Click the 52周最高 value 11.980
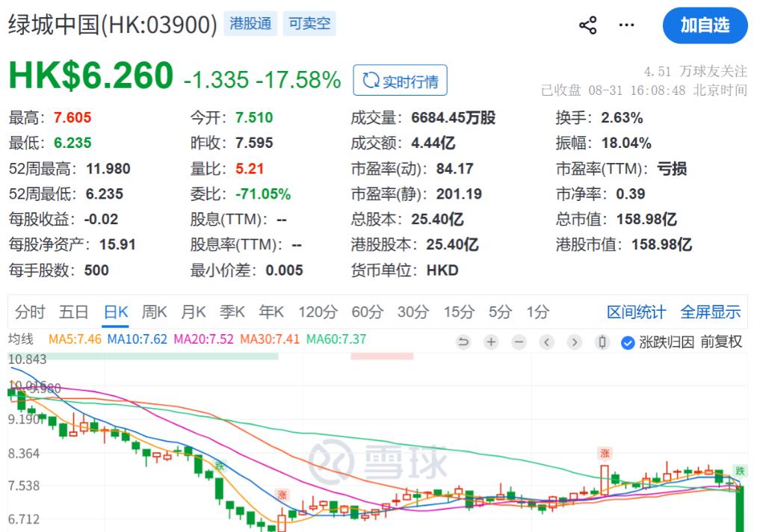 (x=108, y=169)
